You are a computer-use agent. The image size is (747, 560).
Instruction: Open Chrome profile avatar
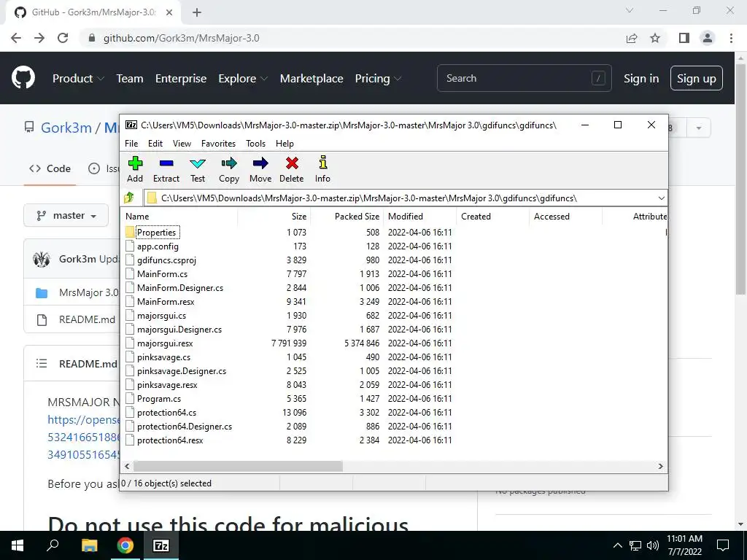pos(708,38)
